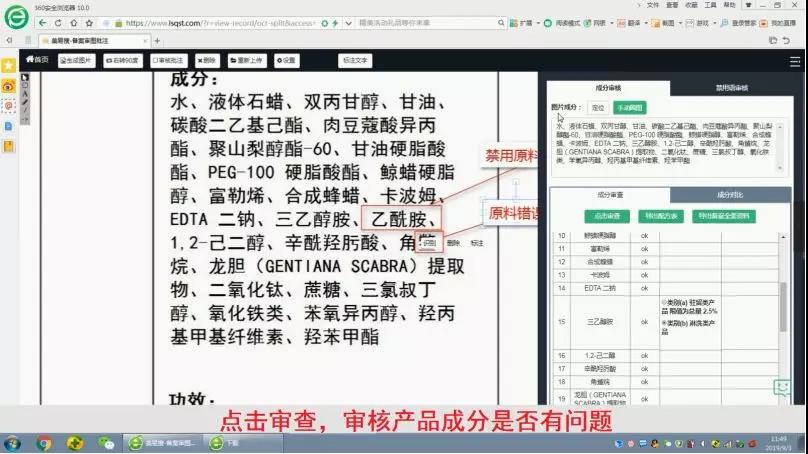The image size is (808, 454).
Task: Open the 收藏 menu
Action: coord(691,5)
